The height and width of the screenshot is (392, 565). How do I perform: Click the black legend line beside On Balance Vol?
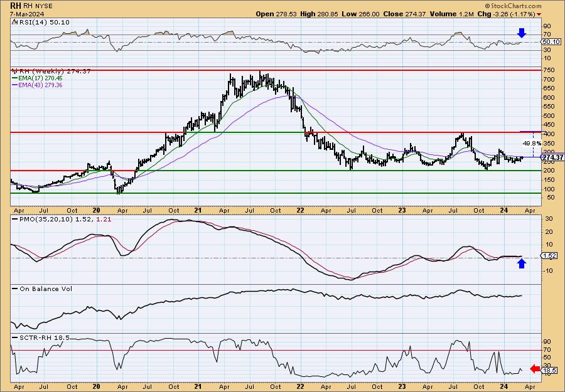pos(15,289)
